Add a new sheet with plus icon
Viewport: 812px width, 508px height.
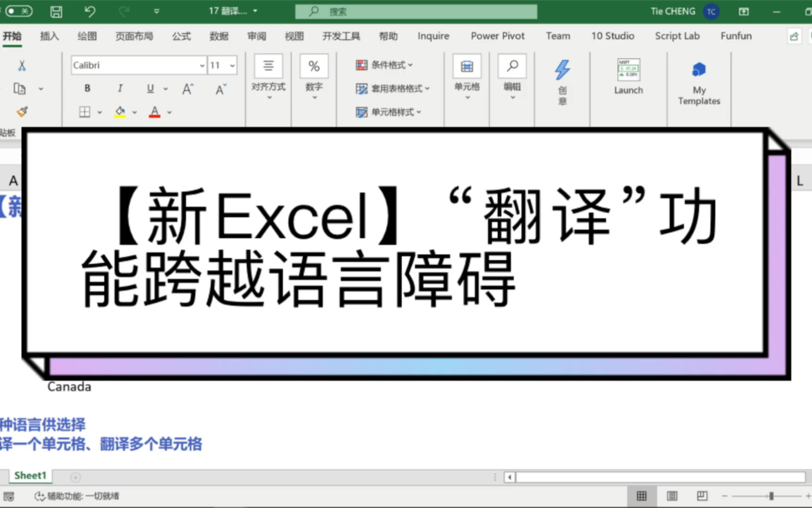click(75, 477)
